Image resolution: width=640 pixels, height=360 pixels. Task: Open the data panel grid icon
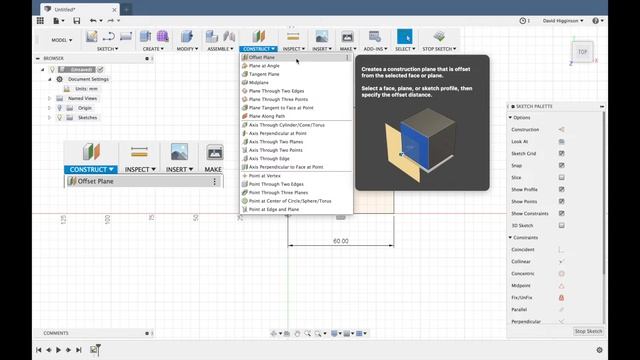[x=40, y=20]
